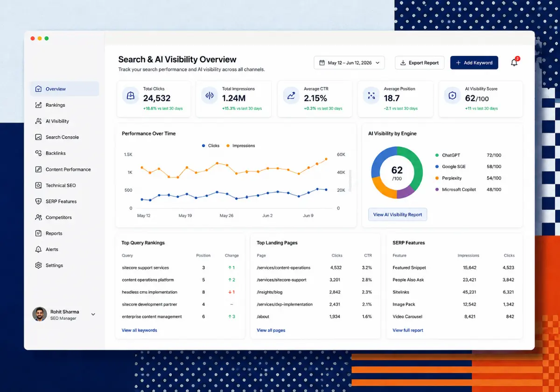The image size is (560, 392).
Task: Follow the View all keywords link
Action: 140,330
